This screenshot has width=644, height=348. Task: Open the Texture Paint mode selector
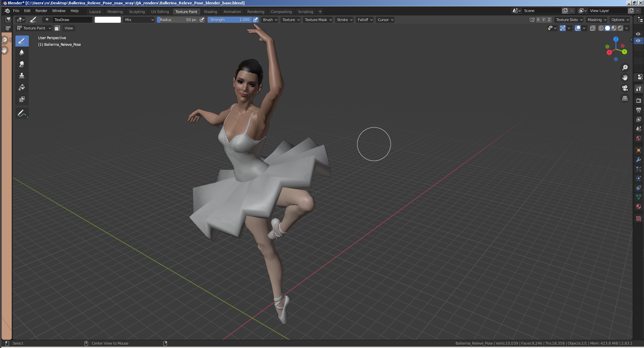pos(34,28)
